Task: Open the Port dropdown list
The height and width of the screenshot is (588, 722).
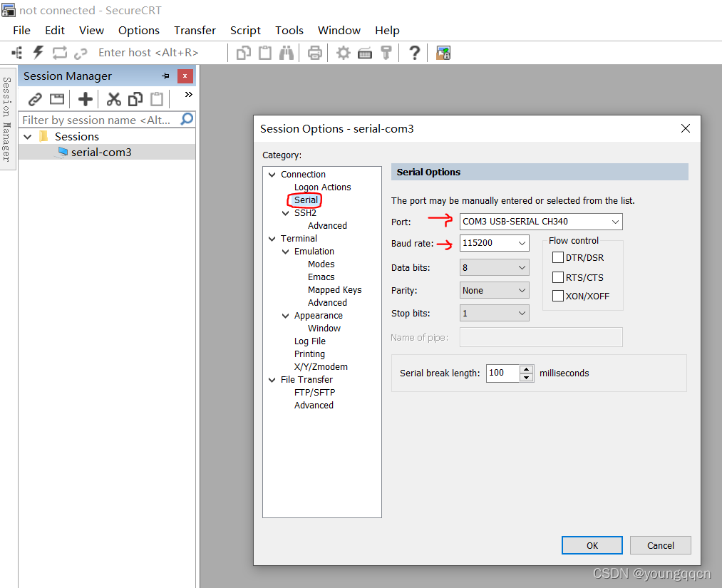Action: tap(614, 222)
